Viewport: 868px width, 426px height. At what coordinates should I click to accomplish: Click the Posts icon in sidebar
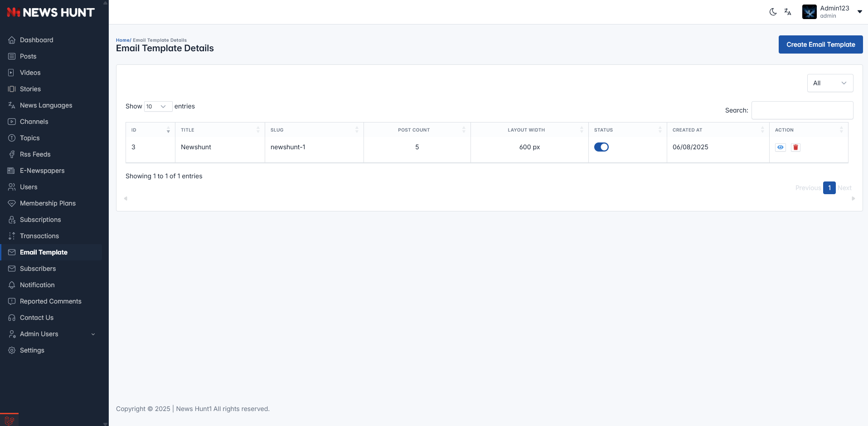coord(12,56)
